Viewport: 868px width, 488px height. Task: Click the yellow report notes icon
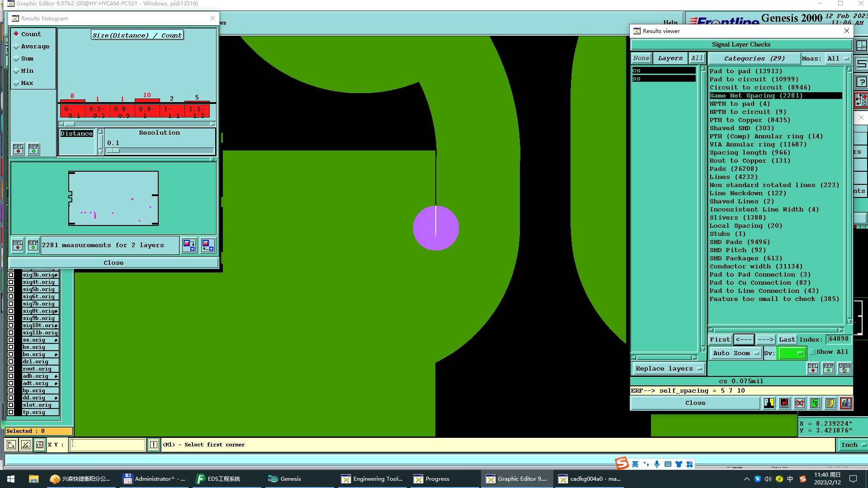point(830,403)
